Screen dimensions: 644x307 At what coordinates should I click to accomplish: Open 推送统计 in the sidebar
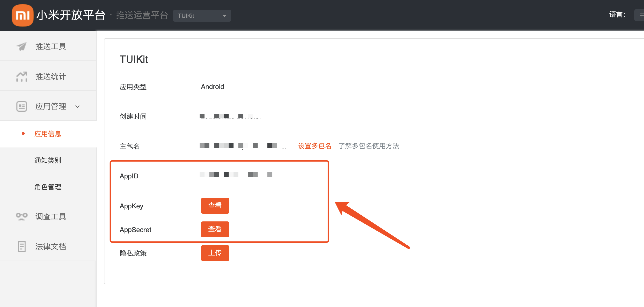pyautogui.click(x=48, y=76)
